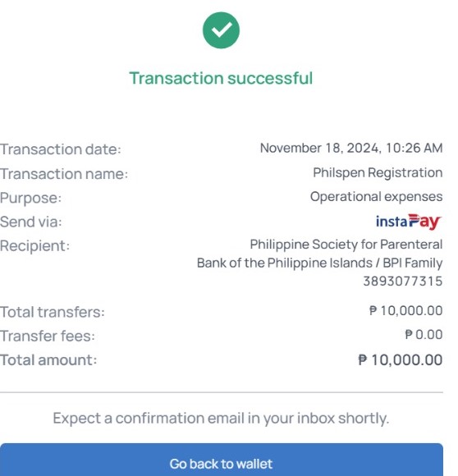Click the account number 3893077315
Viewport: 458px width, 476px height.
pos(403,281)
